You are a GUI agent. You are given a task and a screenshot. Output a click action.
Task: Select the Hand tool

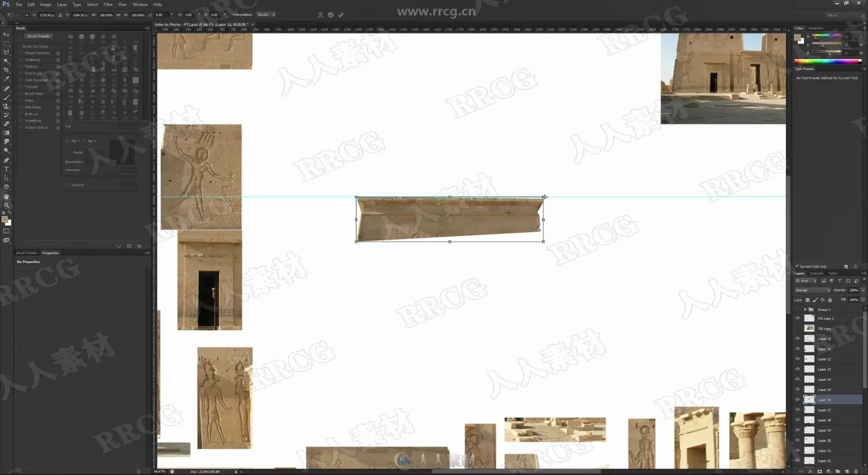tap(6, 197)
